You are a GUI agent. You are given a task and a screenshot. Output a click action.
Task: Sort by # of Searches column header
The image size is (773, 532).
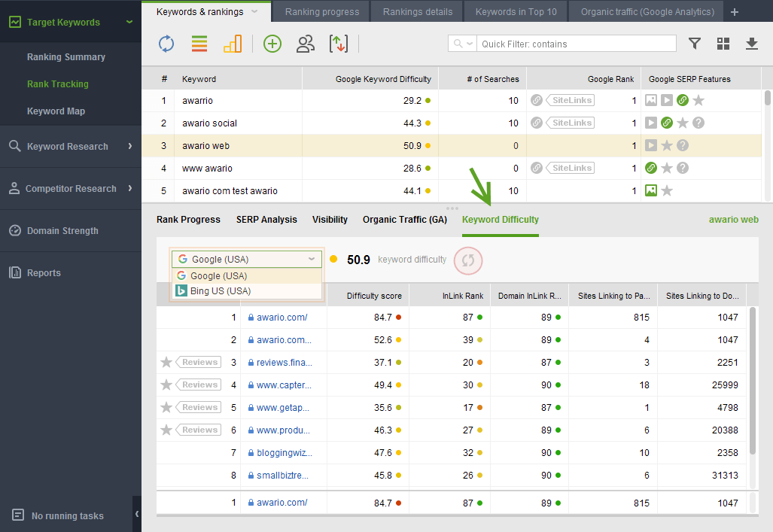point(493,79)
